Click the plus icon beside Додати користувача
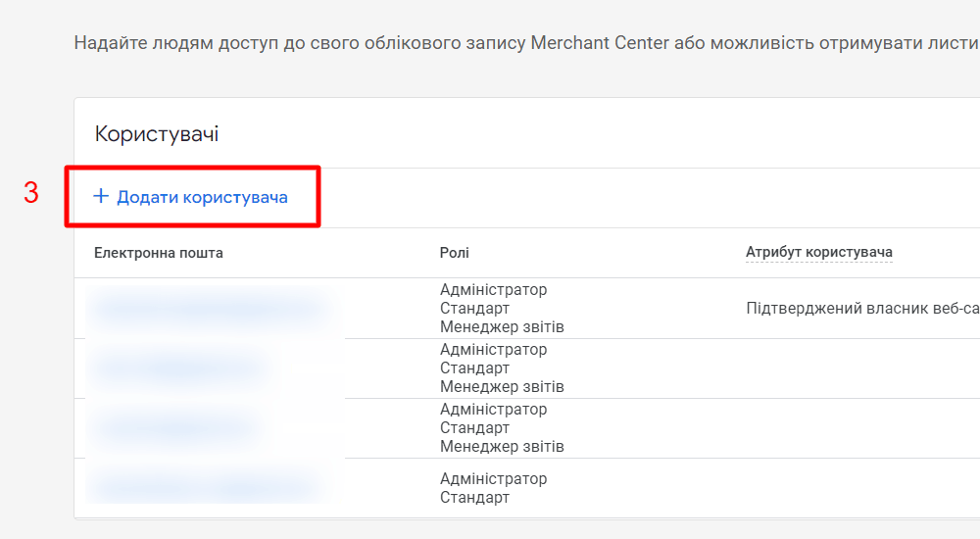Screen dimensions: 980x539 (x=100, y=197)
